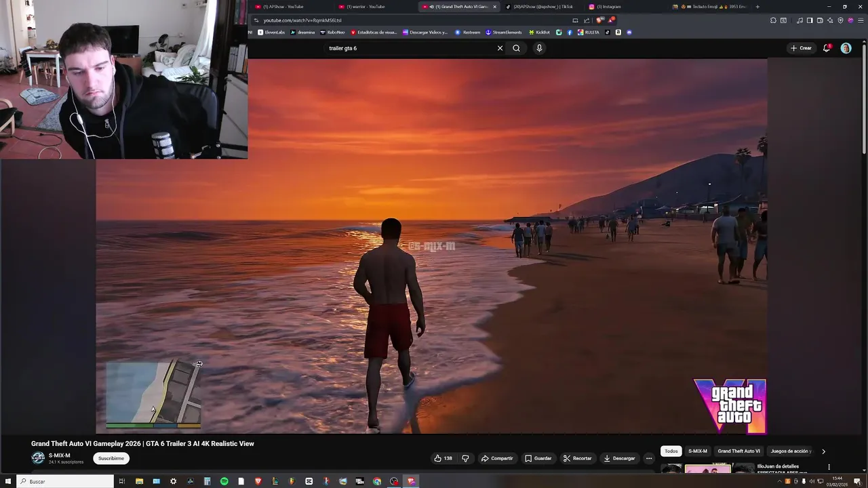Open the 'Descargar Videos y...' bookmark

425,33
